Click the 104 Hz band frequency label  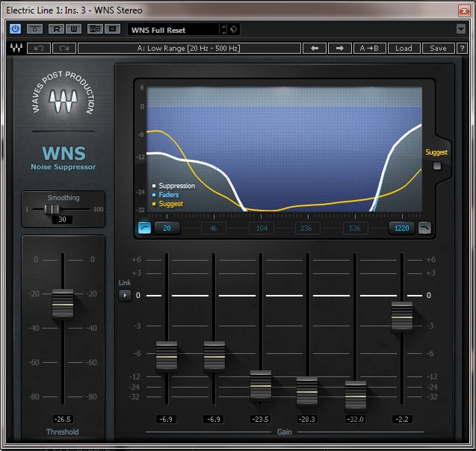tap(262, 228)
